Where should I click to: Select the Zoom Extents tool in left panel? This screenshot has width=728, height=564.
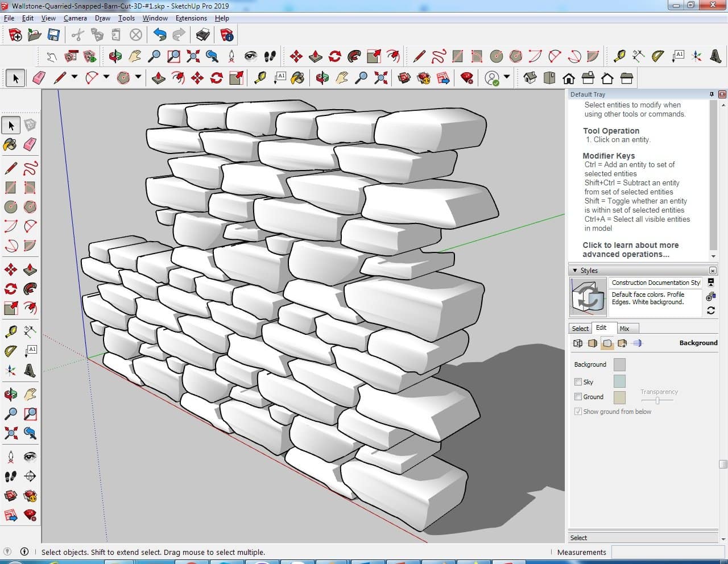click(11, 433)
